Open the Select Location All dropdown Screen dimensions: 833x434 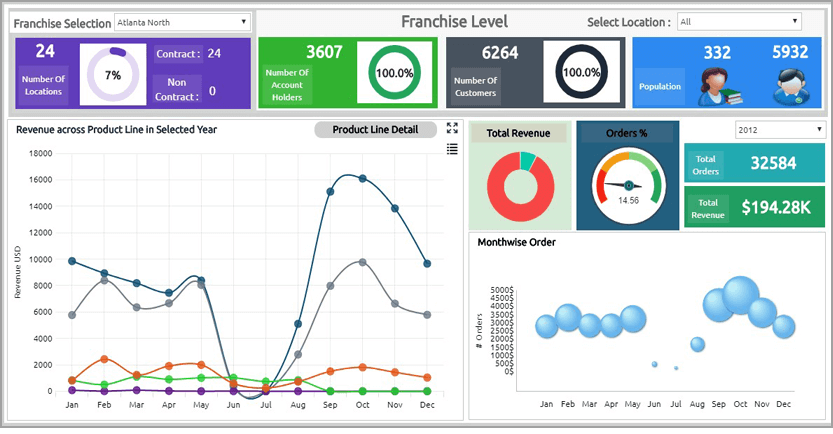click(x=739, y=22)
